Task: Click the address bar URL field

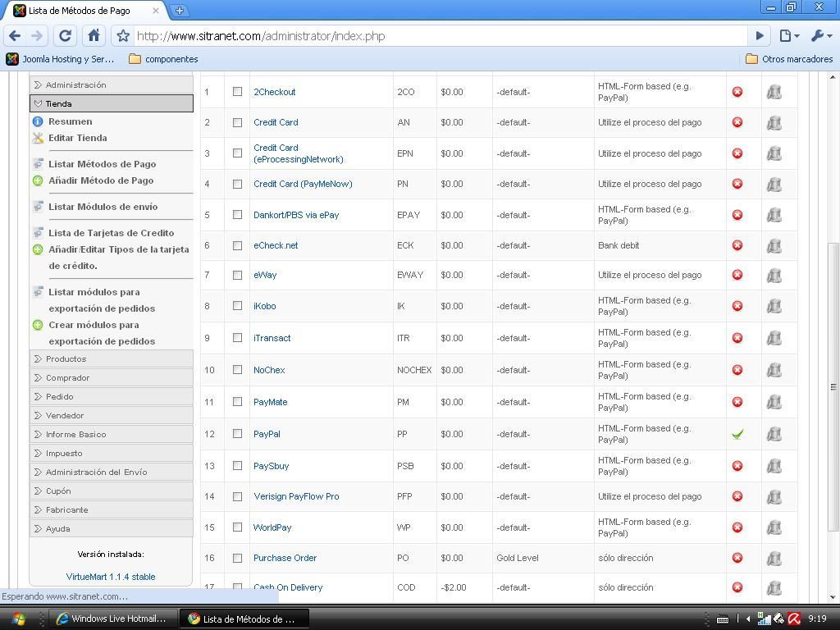Action: tap(440, 36)
